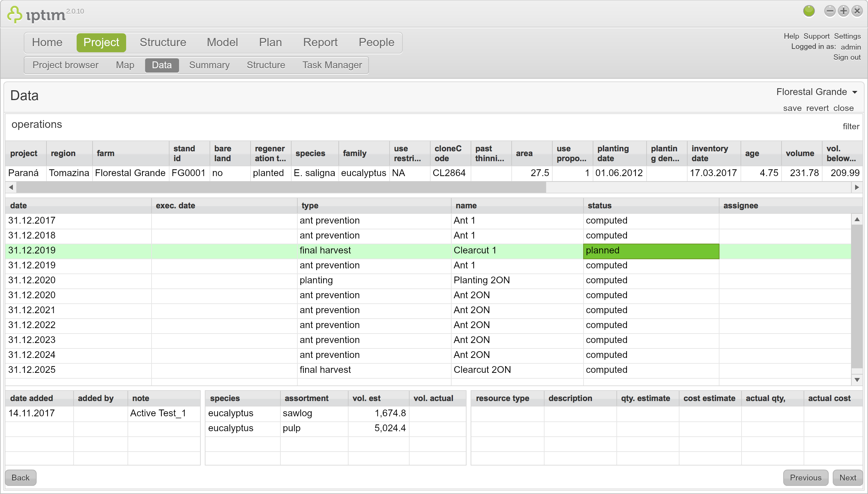Go to the Plan tab
Image resolution: width=868 pixels, height=494 pixels.
pyautogui.click(x=270, y=42)
